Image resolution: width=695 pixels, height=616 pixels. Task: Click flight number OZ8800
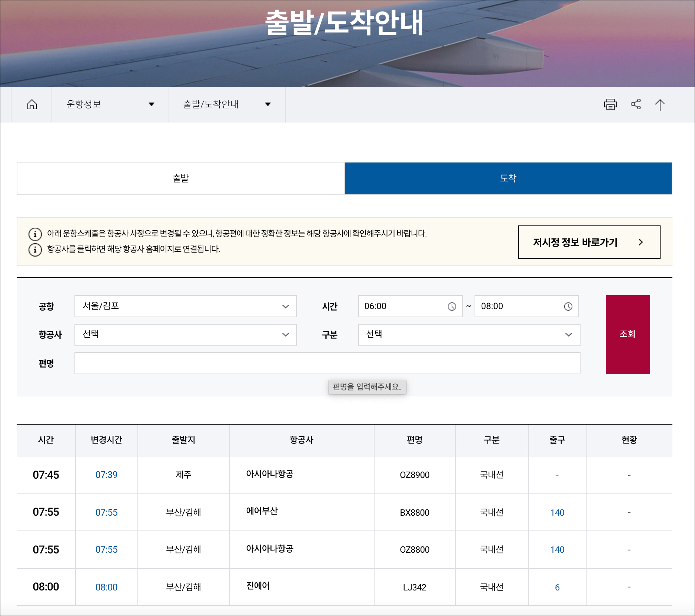coord(415,549)
